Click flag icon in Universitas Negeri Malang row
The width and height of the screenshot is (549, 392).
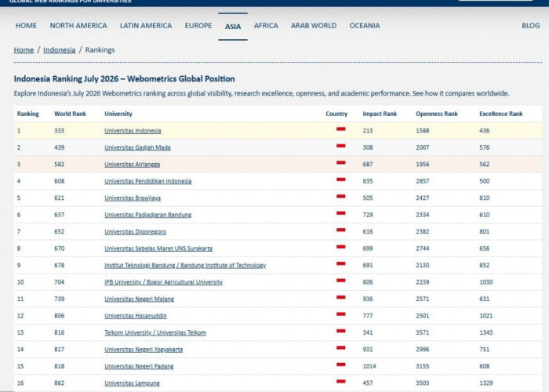(341, 298)
